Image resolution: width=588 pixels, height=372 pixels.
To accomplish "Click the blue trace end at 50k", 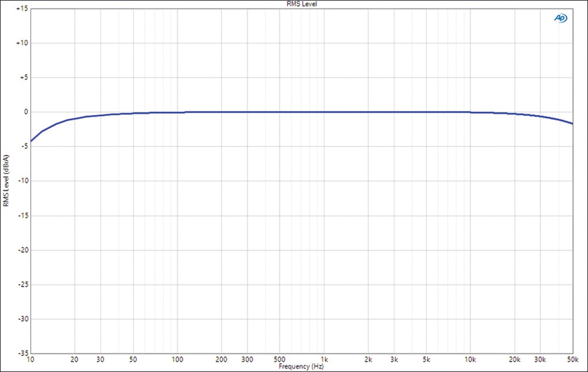I will tap(572, 123).
